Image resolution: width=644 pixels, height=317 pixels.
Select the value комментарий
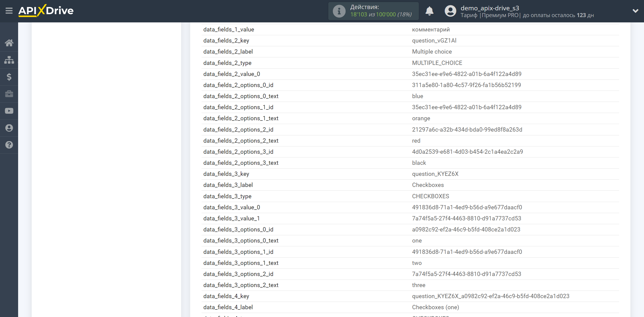click(x=431, y=29)
